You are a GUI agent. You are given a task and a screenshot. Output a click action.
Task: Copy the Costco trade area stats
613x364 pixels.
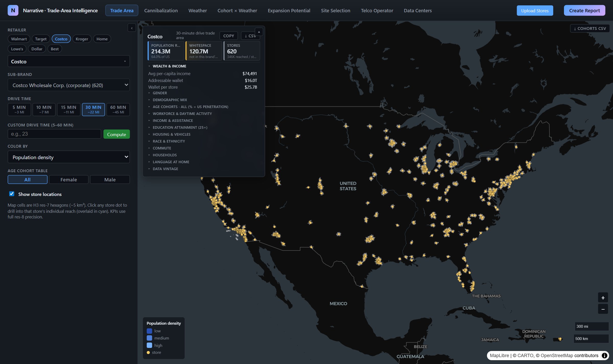coord(229,36)
